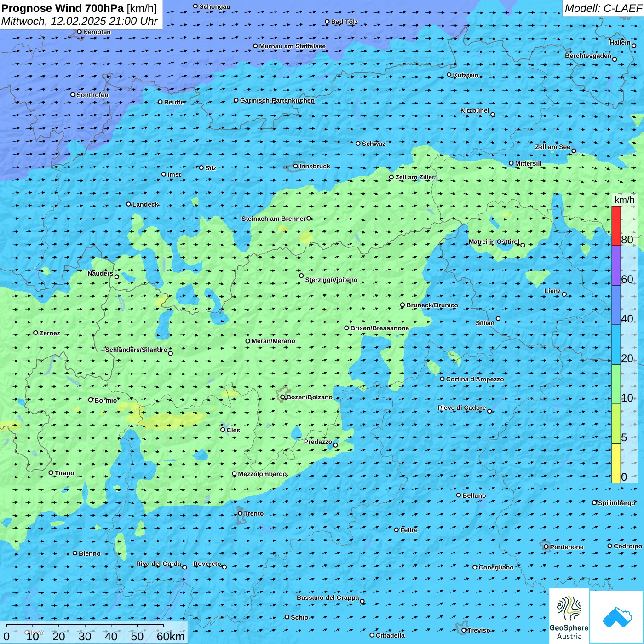Viewport: 644px width, 644px height.
Task: Click the blue logo in the bottom-right corner
Action: [x=616, y=616]
